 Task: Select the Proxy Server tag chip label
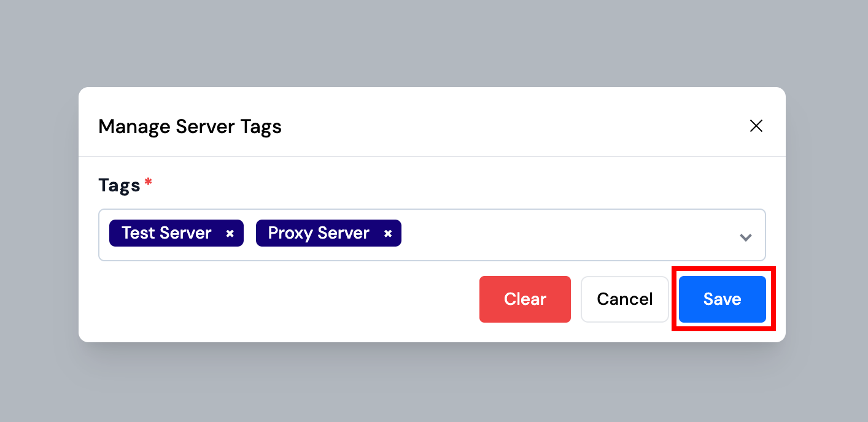(319, 233)
